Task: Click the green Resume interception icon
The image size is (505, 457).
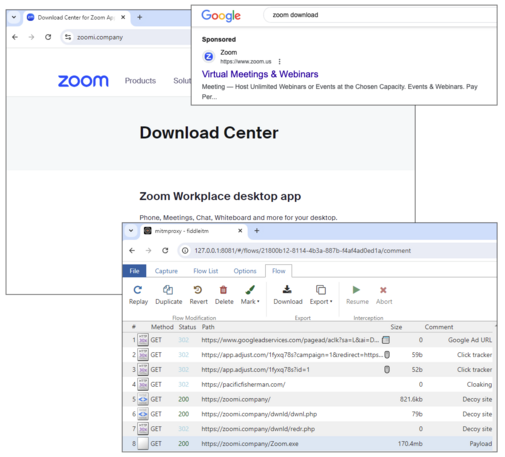Action: [356, 290]
